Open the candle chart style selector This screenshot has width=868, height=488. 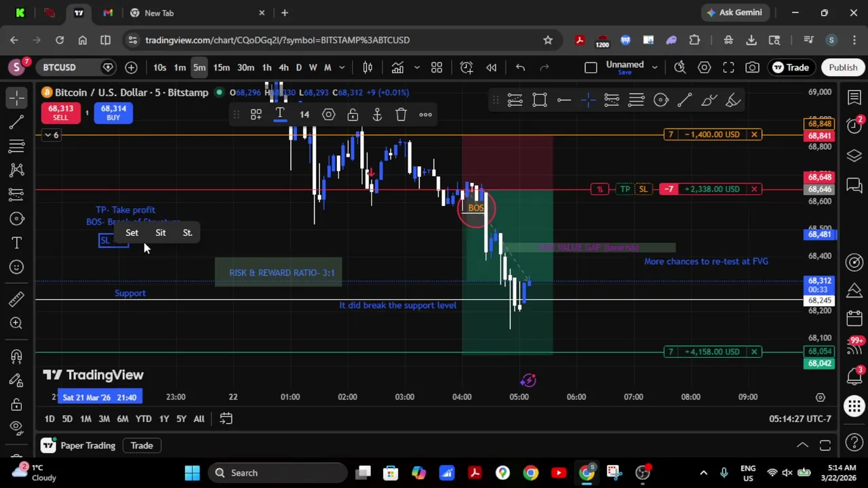[368, 67]
